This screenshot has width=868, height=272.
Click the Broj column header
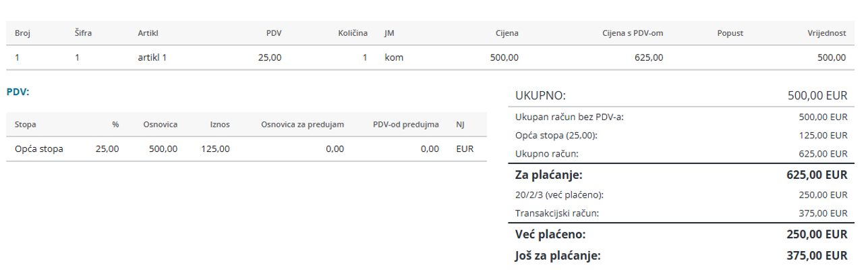tap(22, 33)
